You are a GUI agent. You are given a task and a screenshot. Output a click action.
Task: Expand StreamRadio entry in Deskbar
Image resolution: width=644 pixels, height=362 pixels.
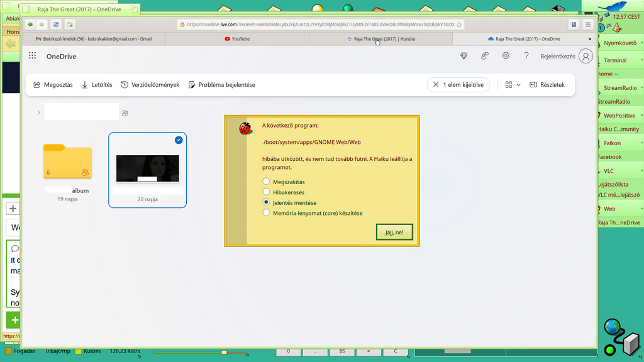(x=641, y=87)
